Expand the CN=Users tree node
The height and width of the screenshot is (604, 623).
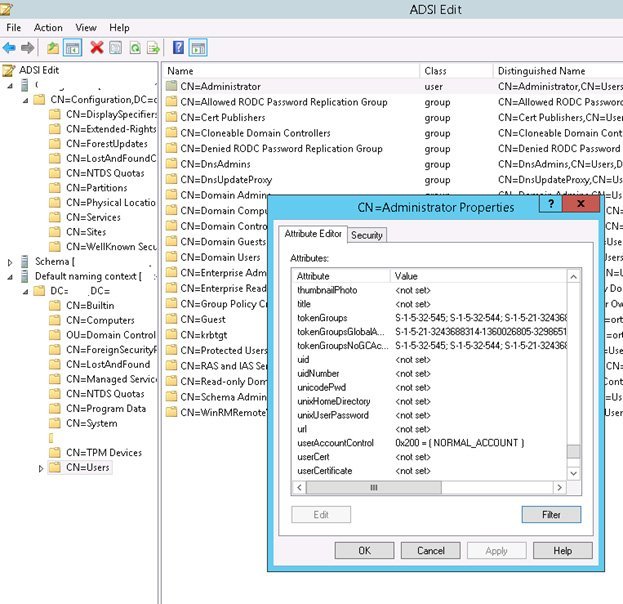tap(41, 468)
